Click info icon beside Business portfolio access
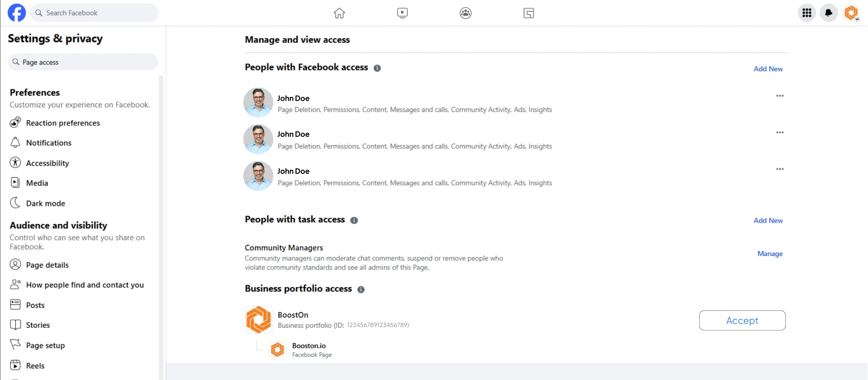 (x=361, y=289)
